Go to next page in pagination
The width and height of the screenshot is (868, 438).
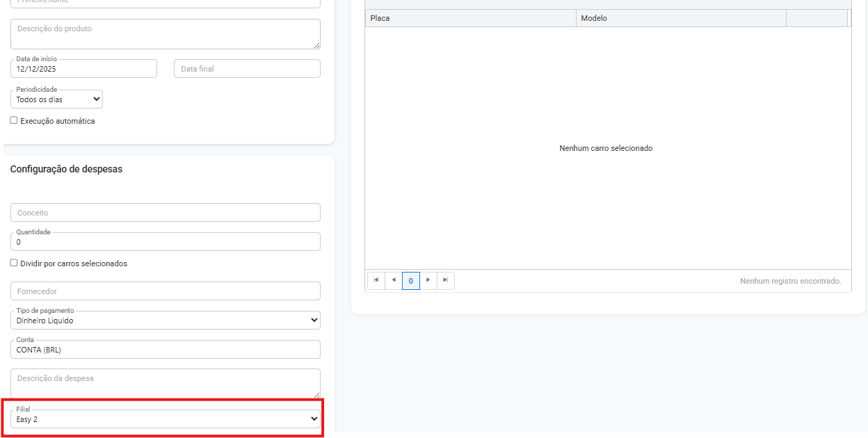click(x=428, y=280)
